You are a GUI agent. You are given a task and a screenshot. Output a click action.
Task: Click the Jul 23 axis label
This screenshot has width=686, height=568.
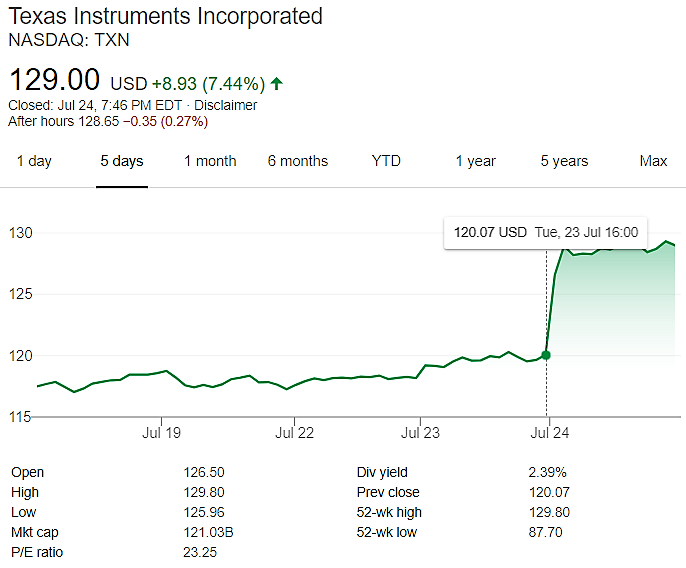420,433
